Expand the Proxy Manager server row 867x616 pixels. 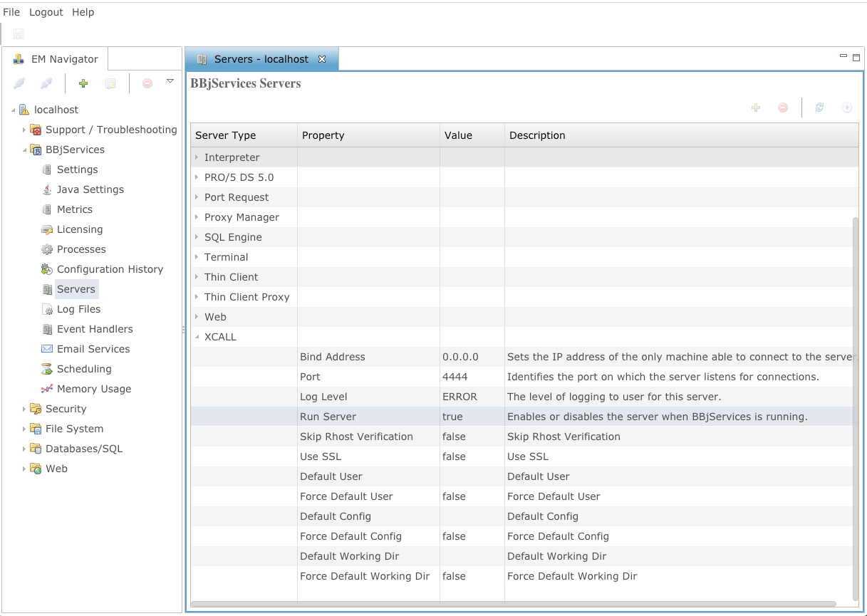tap(197, 217)
